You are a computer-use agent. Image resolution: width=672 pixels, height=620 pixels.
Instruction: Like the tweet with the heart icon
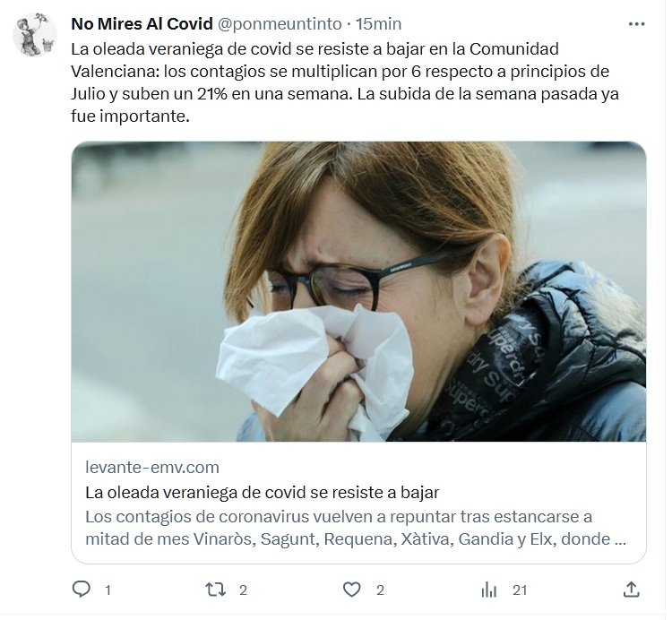[x=352, y=590]
